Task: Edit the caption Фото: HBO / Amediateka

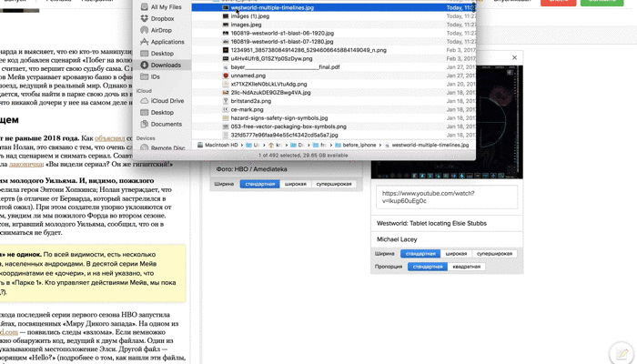Action: tap(286, 169)
